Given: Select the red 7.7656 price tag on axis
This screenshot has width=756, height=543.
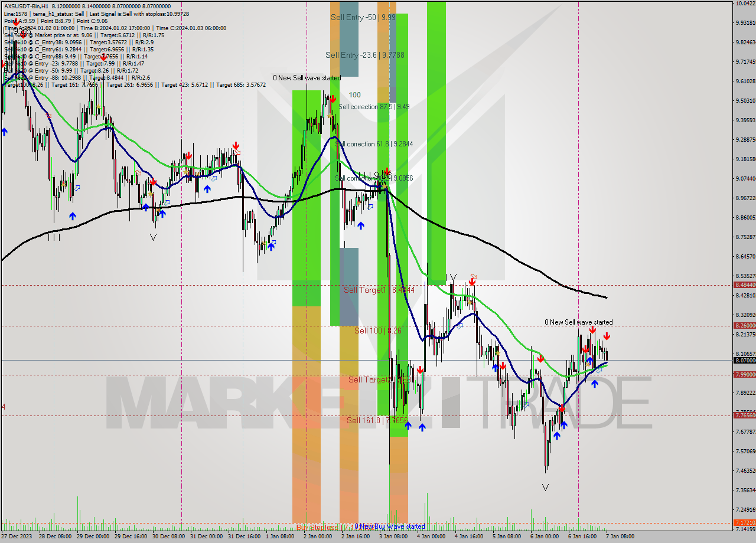Looking at the screenshot, I should 745,415.
